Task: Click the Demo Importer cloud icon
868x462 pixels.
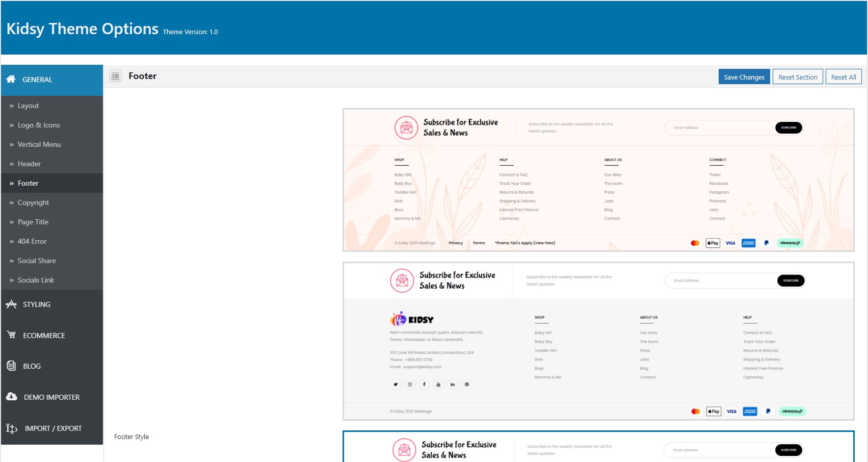Action: tap(12, 397)
